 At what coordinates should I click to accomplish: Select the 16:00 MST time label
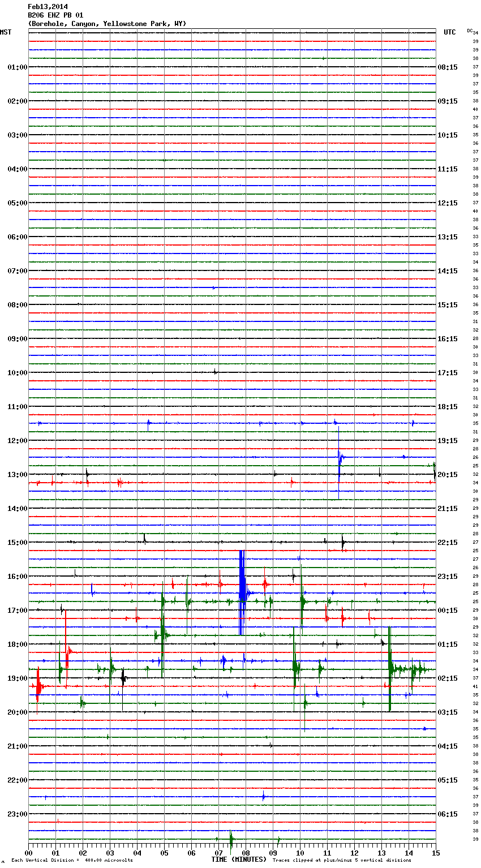(17, 577)
